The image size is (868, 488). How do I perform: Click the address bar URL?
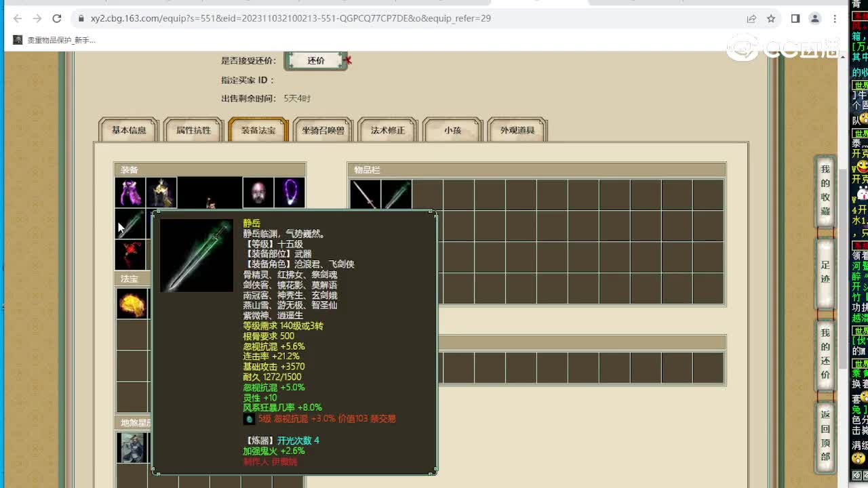pos(290,18)
